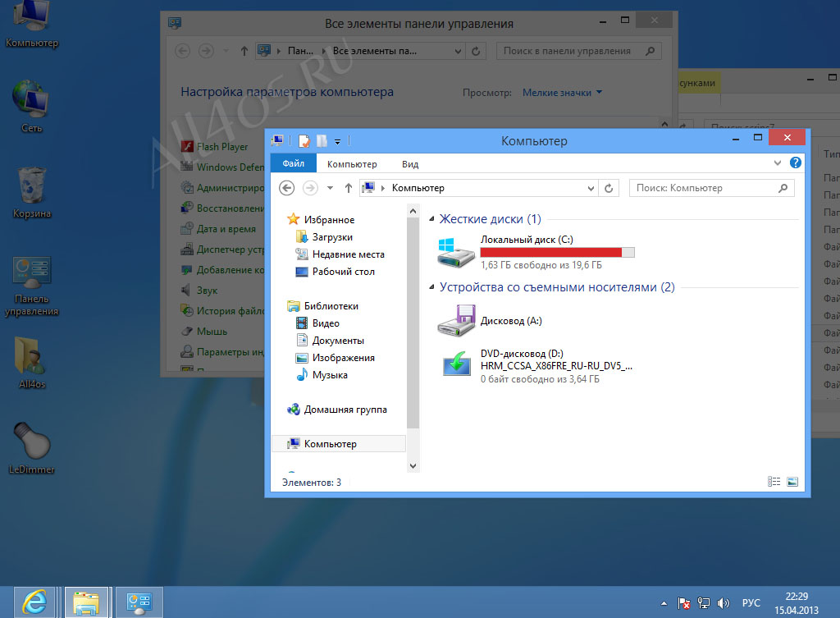This screenshot has width=840, height=618.
Task: Click the Поиск: Компьютер search field
Action: (711, 188)
